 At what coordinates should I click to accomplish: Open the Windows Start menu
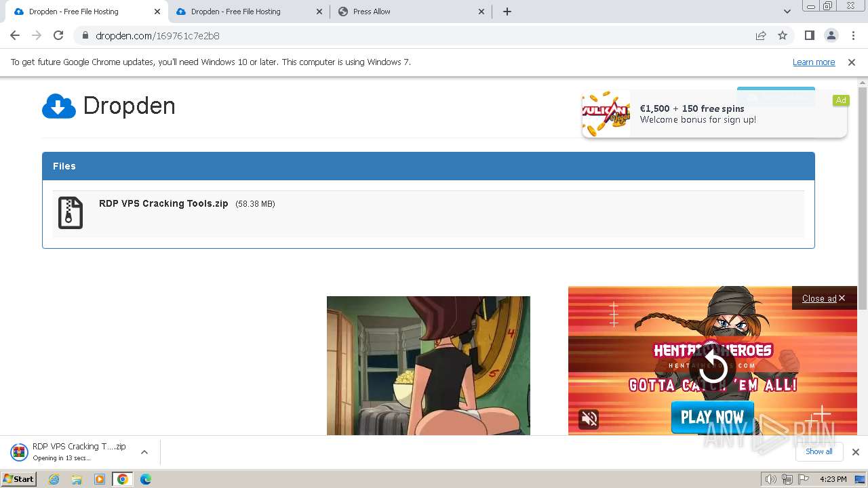click(x=19, y=479)
